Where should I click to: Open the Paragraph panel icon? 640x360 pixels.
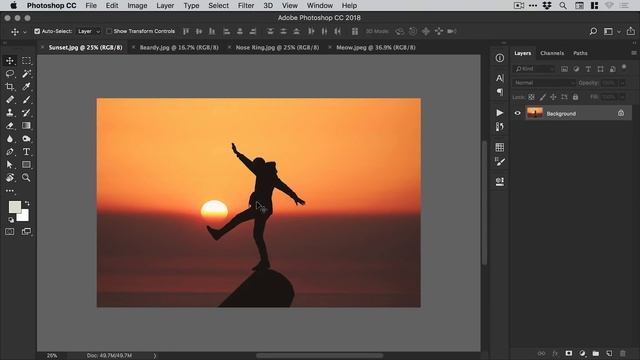[500, 92]
